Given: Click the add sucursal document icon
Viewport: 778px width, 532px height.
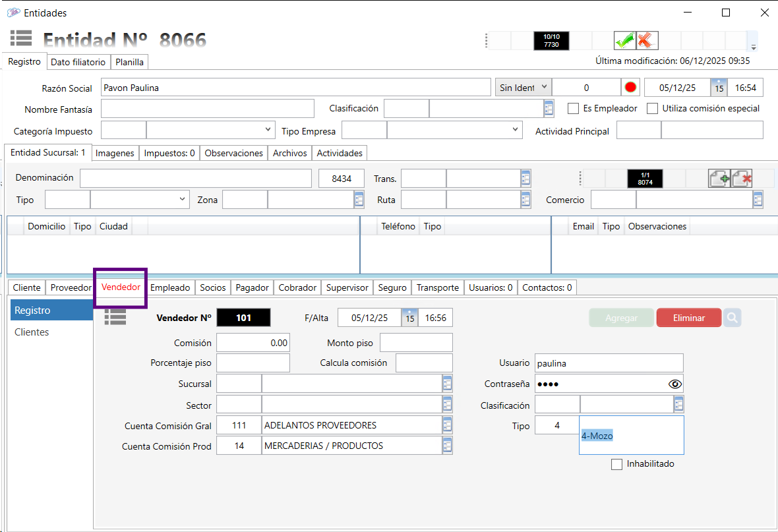Looking at the screenshot, I should click(719, 179).
